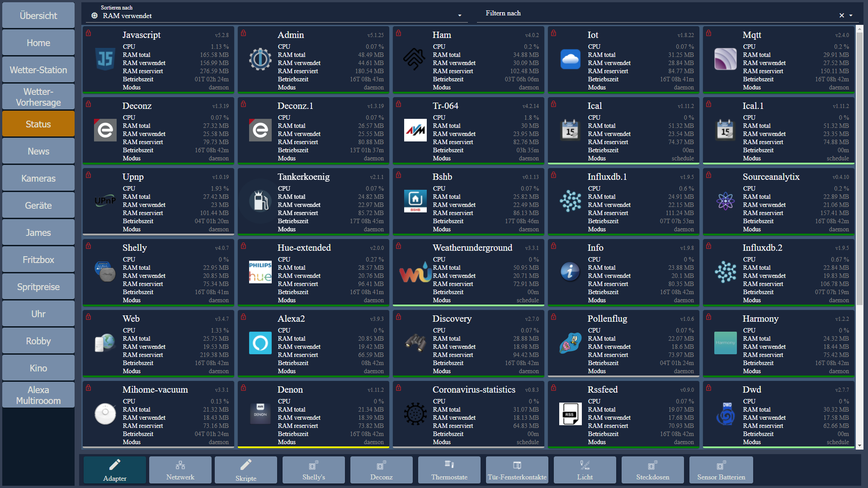Toggle the lock on Iot card
The width and height of the screenshot is (868, 488).
pos(554,33)
